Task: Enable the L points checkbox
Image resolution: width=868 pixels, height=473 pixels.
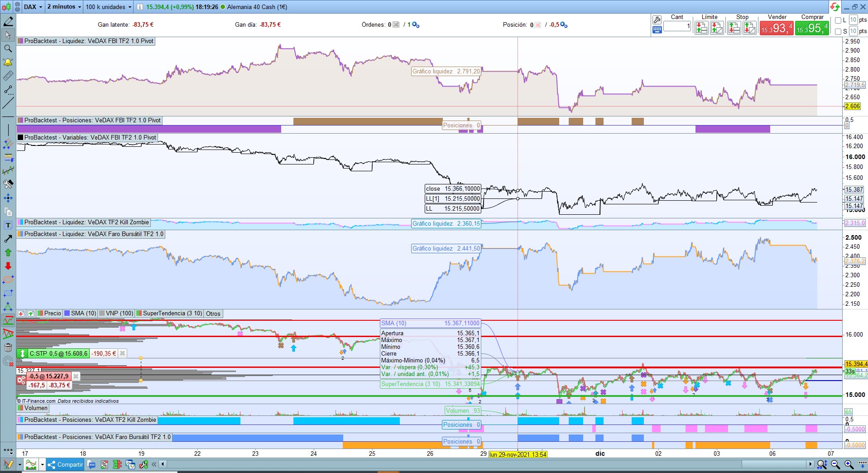Action: pos(838,20)
